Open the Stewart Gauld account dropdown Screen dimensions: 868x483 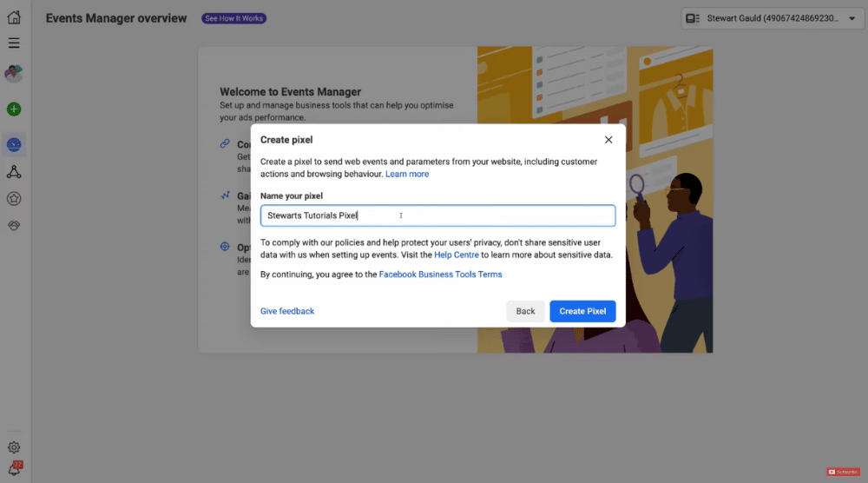point(772,18)
